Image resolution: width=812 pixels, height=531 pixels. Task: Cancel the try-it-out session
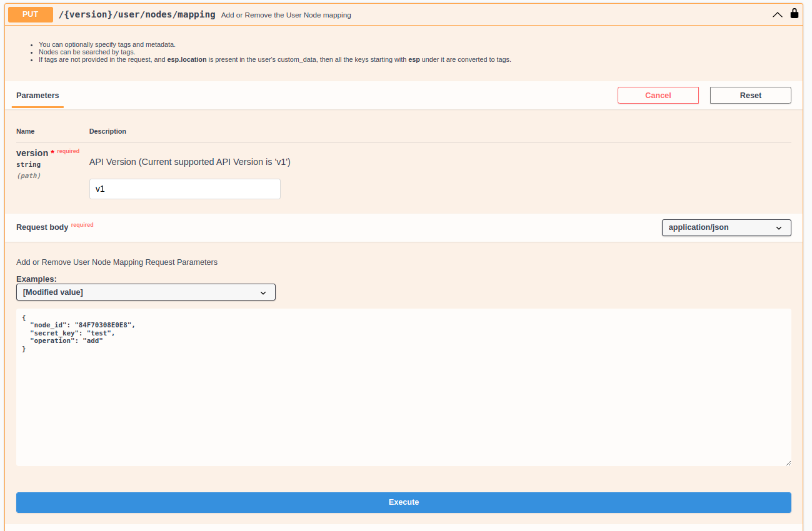pyautogui.click(x=658, y=95)
